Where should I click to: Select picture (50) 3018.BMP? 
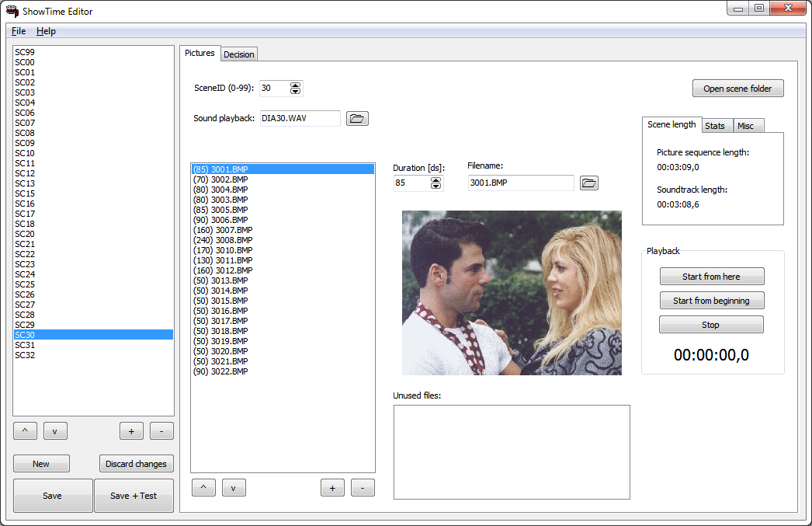[283, 331]
